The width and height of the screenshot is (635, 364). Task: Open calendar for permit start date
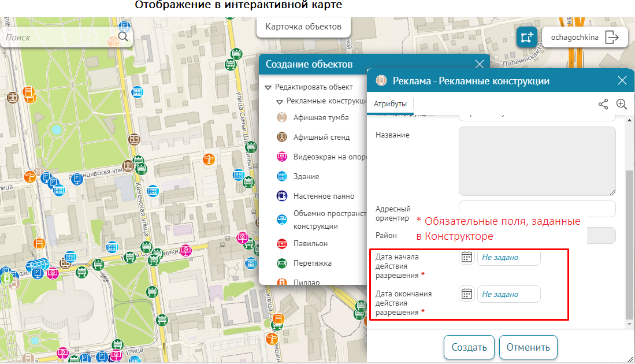pyautogui.click(x=467, y=257)
